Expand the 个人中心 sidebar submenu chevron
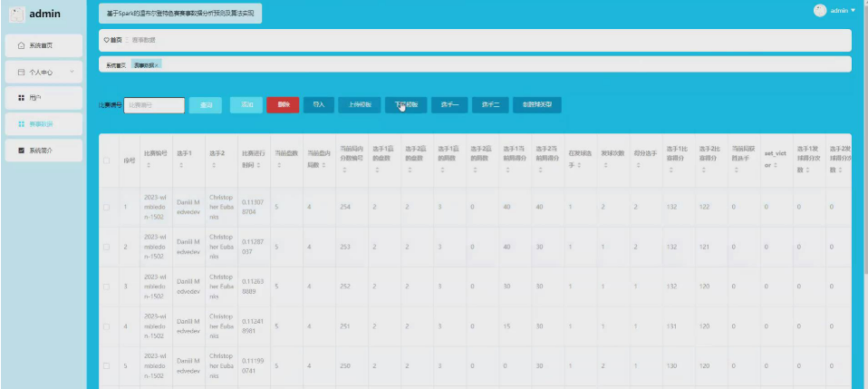This screenshot has height=389, width=868. [x=72, y=72]
